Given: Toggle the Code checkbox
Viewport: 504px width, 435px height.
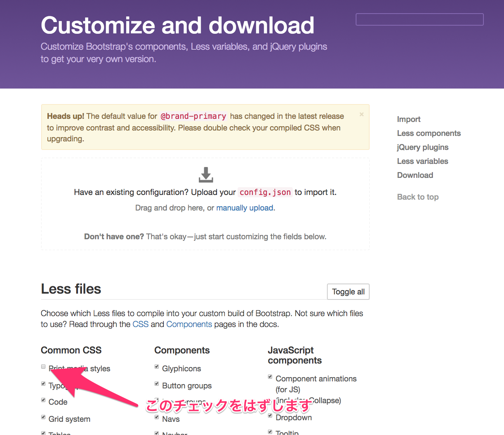Looking at the screenshot, I should [x=43, y=400].
